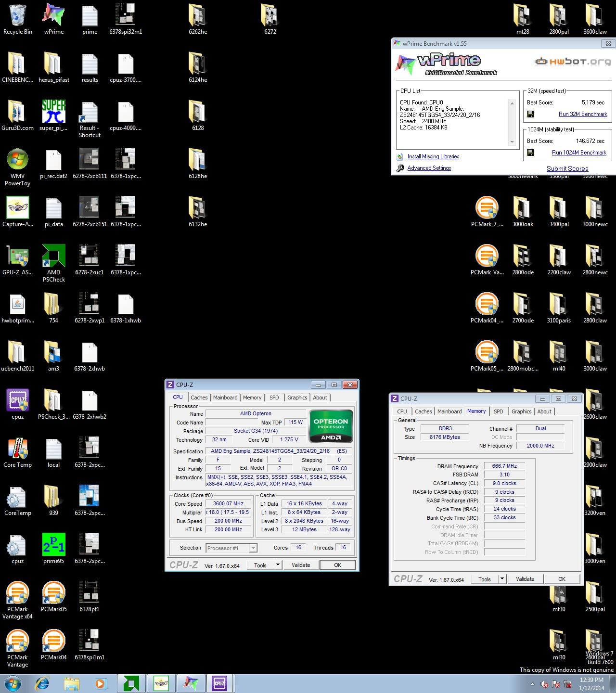Launch Core Temp thermometer icon
The image size is (616, 693).
[17, 452]
